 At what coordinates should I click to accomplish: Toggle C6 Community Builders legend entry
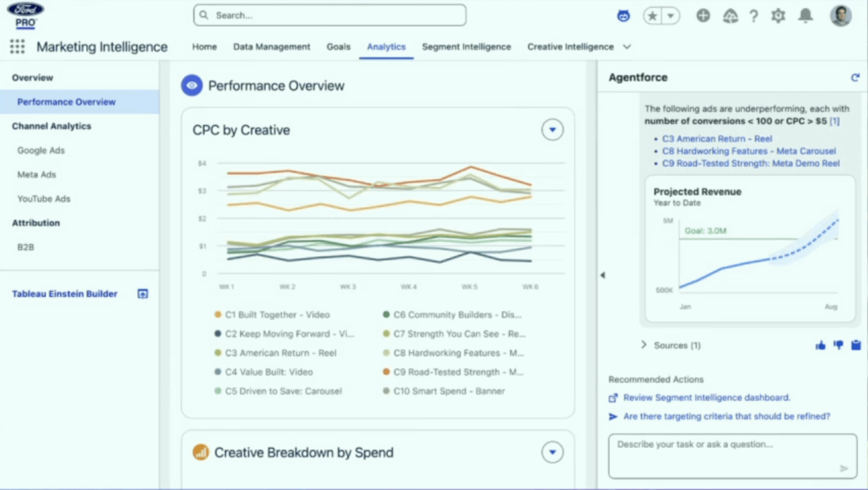452,315
